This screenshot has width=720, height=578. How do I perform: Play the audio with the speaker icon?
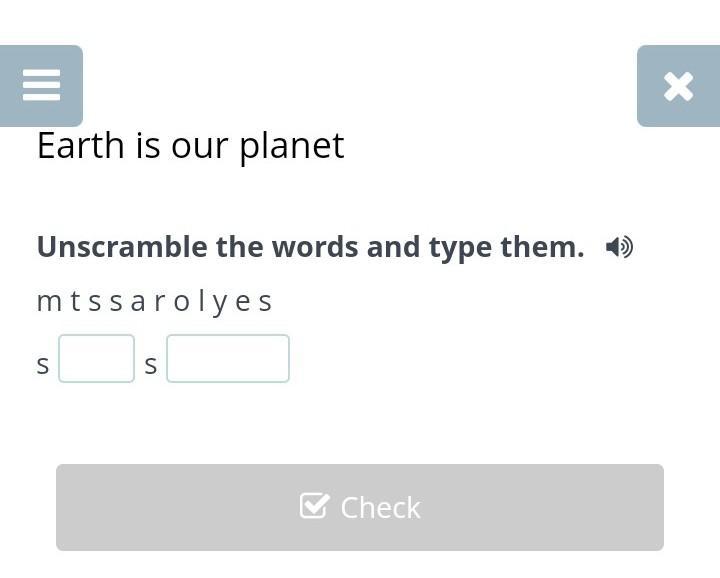point(619,247)
